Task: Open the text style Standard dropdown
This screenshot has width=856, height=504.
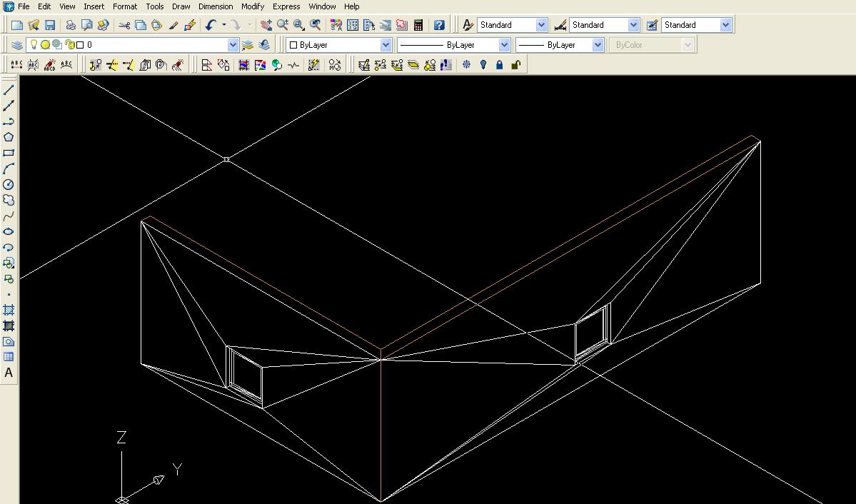Action: coord(540,24)
